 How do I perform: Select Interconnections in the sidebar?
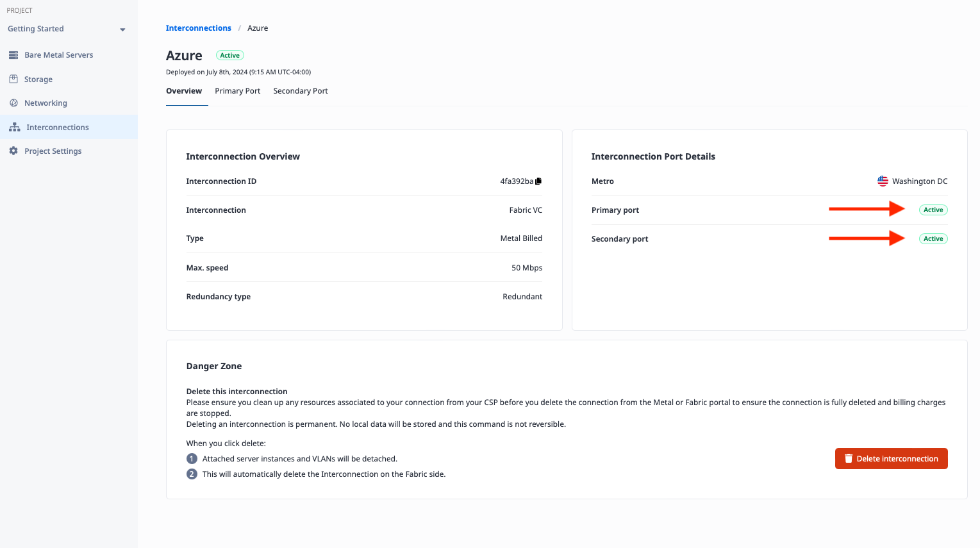point(69,127)
